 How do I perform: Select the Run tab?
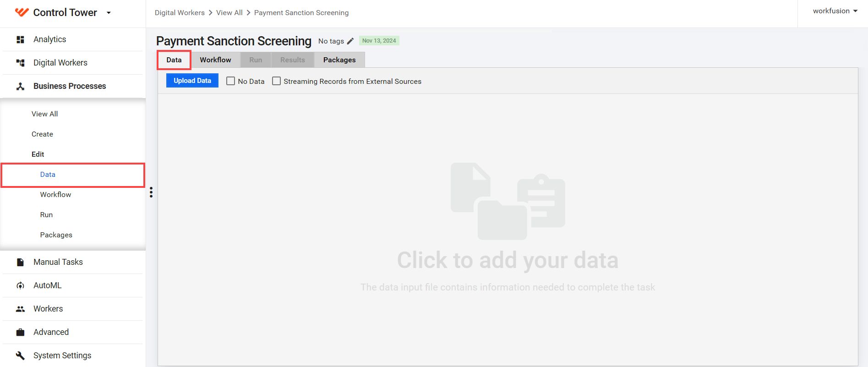[256, 60]
